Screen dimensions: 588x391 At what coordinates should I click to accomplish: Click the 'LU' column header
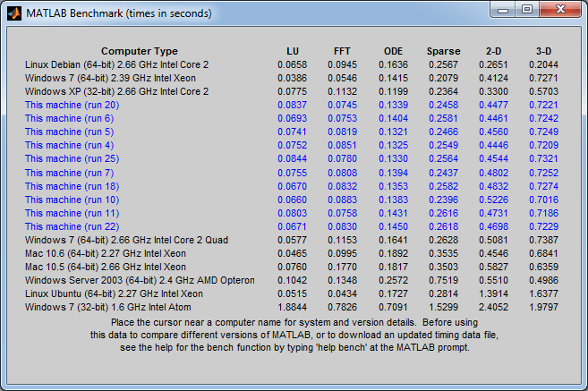[293, 51]
